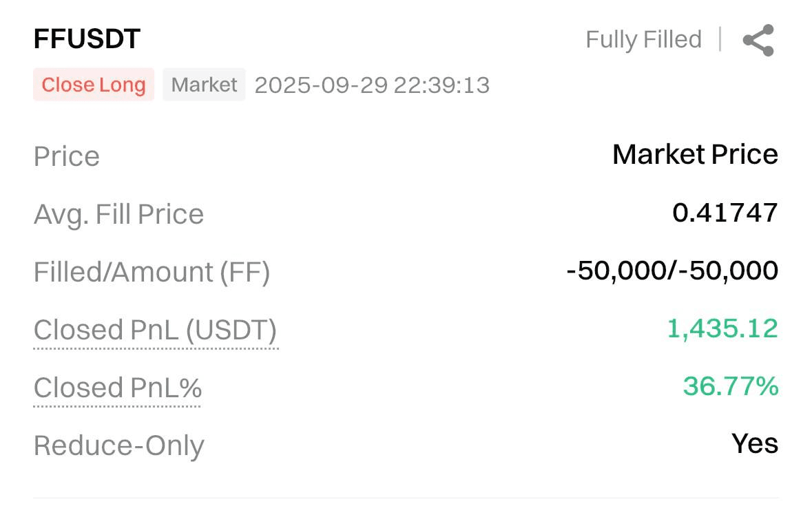812x506 pixels.
Task: Open the share icon for this order
Action: click(x=758, y=40)
